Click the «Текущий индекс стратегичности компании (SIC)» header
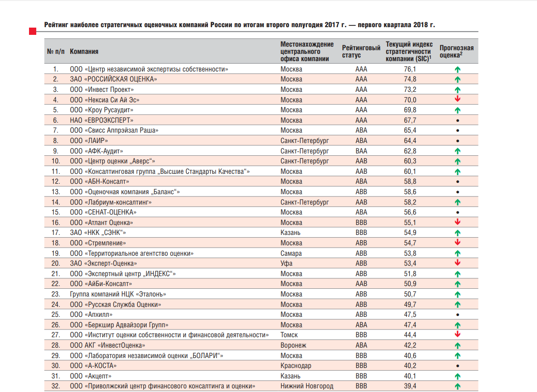 [x=409, y=52]
